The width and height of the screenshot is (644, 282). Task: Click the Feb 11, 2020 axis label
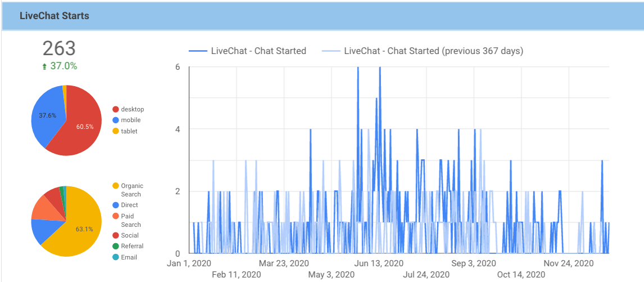[x=236, y=274]
